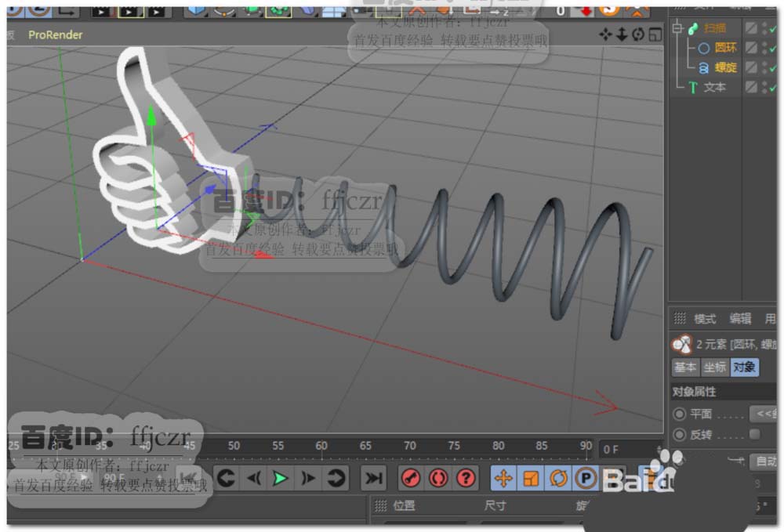This screenshot has height=532, width=784.
Task: Switch to the 基本 tab
Action: pos(685,367)
